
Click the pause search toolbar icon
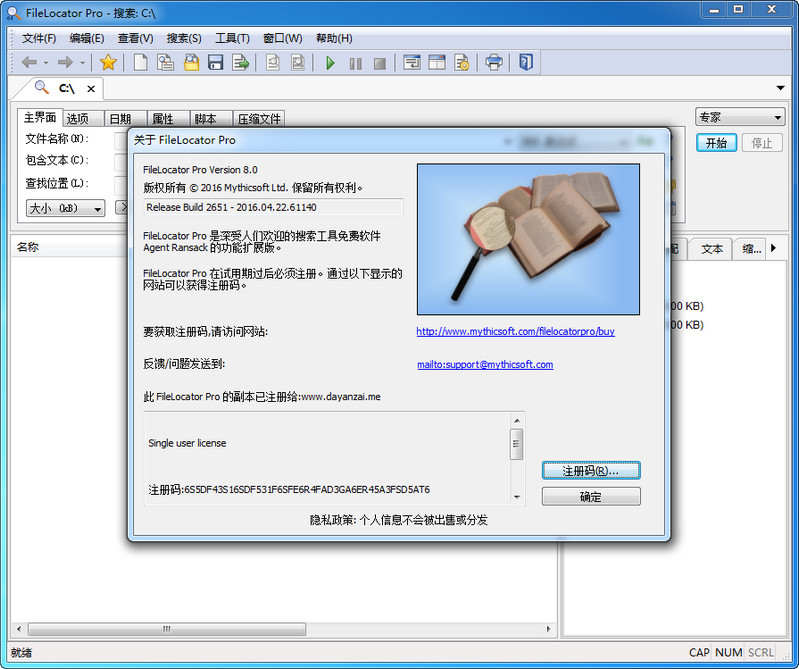(x=355, y=64)
